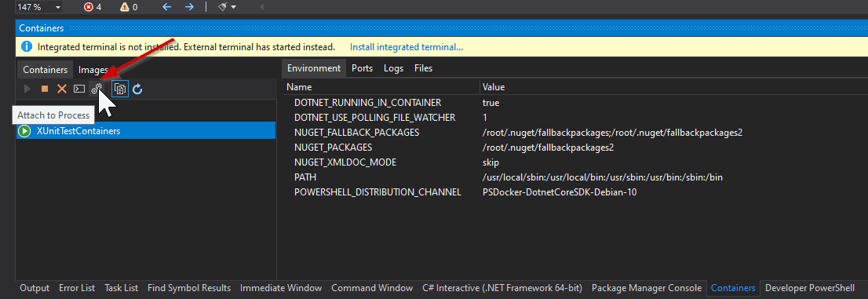Run code cleanup with the broom icon

(x=223, y=6)
